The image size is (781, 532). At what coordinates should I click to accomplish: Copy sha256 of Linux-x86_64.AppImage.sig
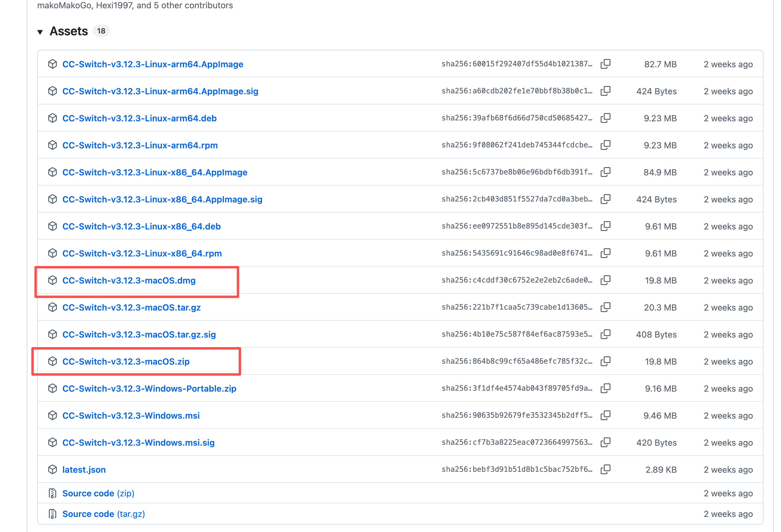point(605,199)
